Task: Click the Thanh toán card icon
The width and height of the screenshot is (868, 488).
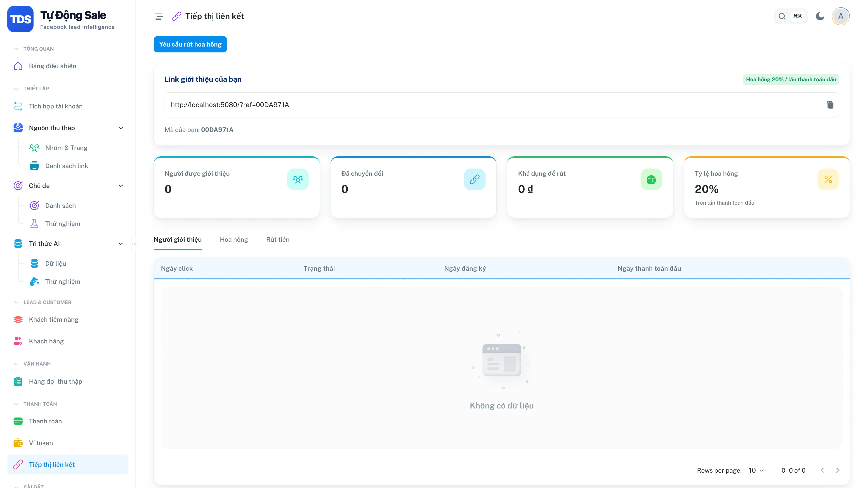Action: tap(18, 421)
